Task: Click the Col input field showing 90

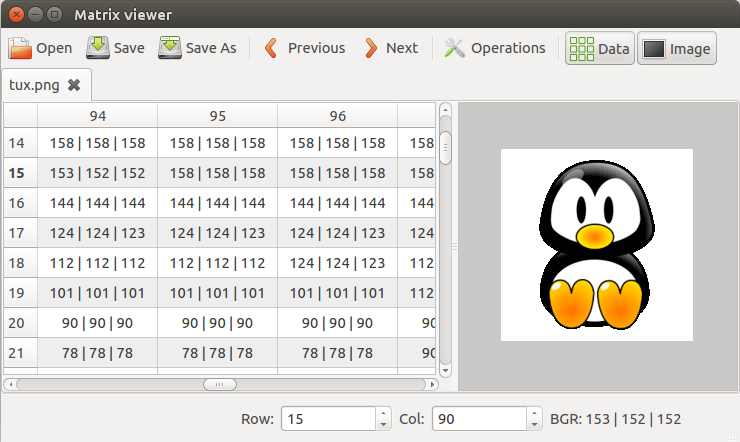Action: [479, 419]
